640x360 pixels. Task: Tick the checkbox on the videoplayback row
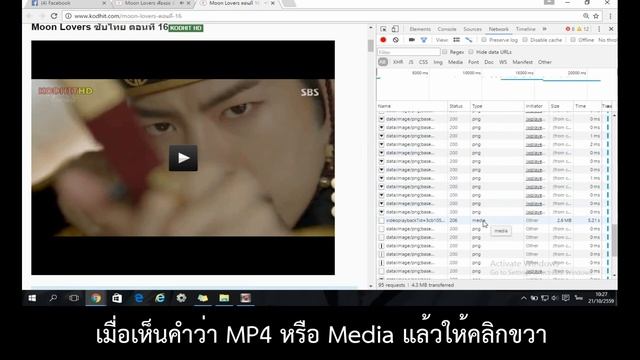pyautogui.click(x=382, y=220)
